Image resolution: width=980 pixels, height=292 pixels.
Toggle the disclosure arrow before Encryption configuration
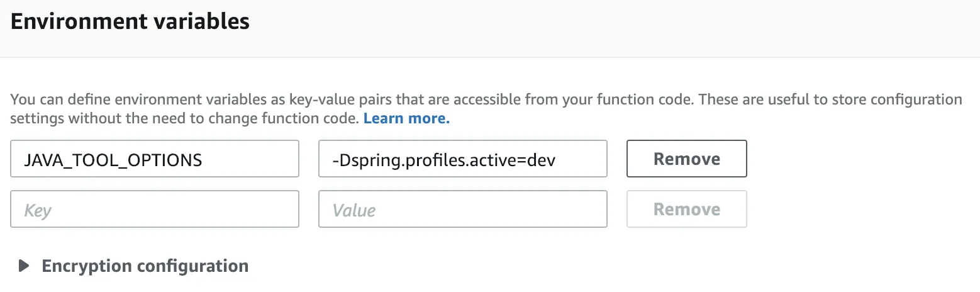point(25,266)
